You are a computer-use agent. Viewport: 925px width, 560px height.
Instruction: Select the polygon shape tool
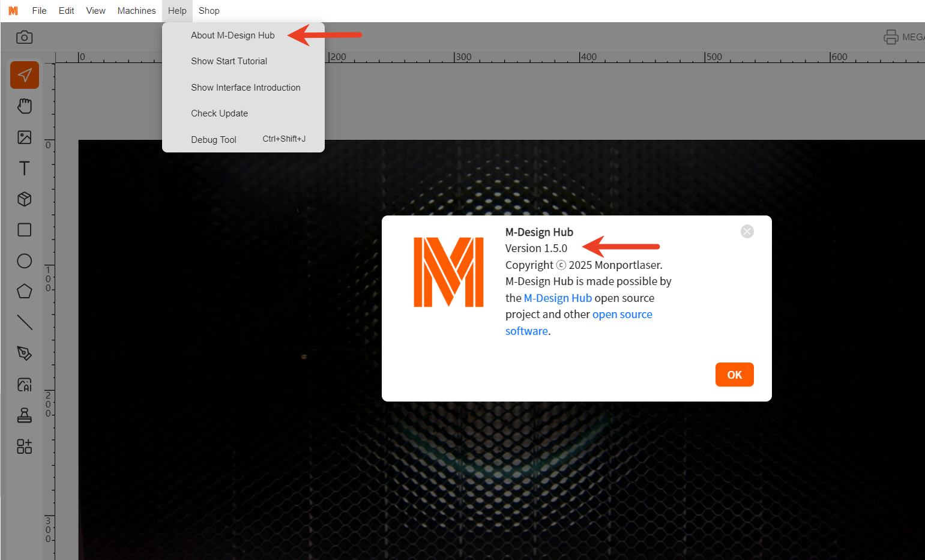point(25,292)
